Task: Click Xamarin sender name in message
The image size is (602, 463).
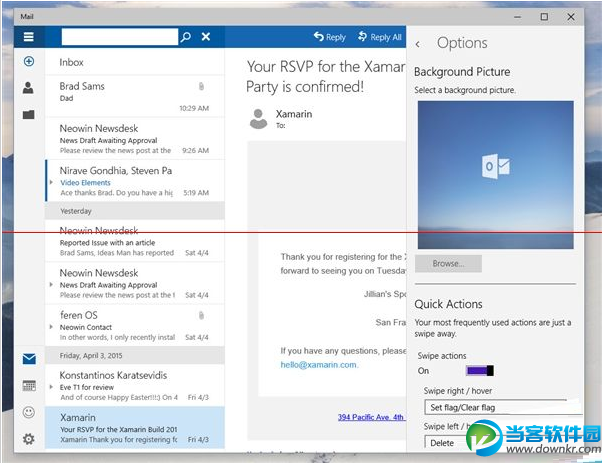Action: coord(294,114)
